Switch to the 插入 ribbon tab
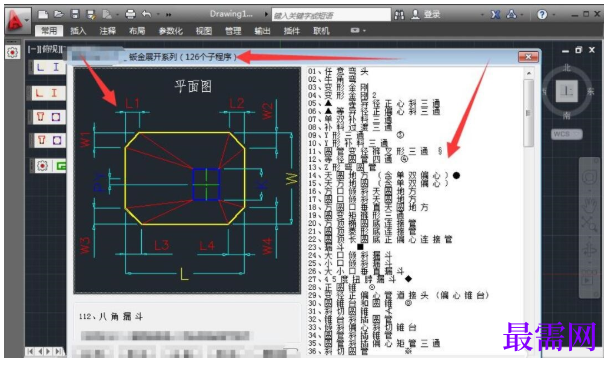 (78, 31)
